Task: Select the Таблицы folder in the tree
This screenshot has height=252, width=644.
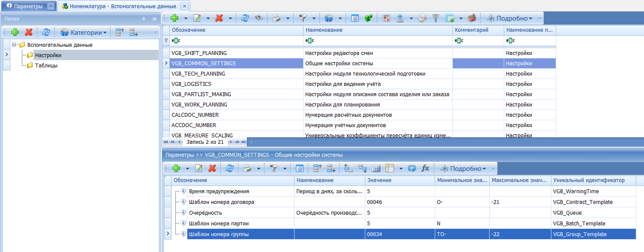Action: 46,66
